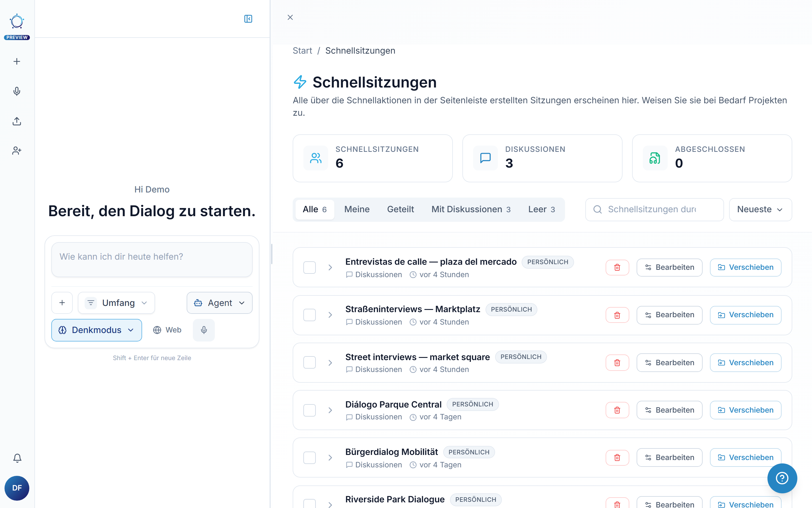This screenshot has width=812, height=508.
Task: Click the plus icon in the left sidebar
Action: coord(17,62)
